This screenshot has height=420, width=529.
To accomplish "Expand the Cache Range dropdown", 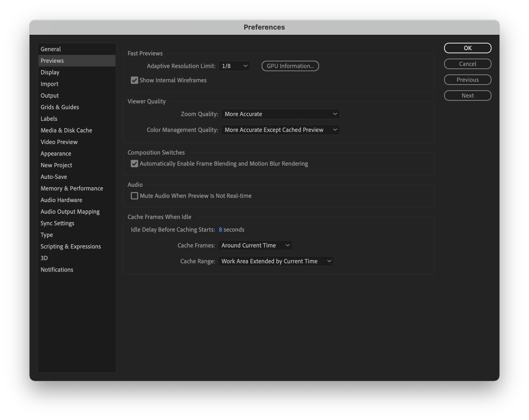I will (276, 261).
